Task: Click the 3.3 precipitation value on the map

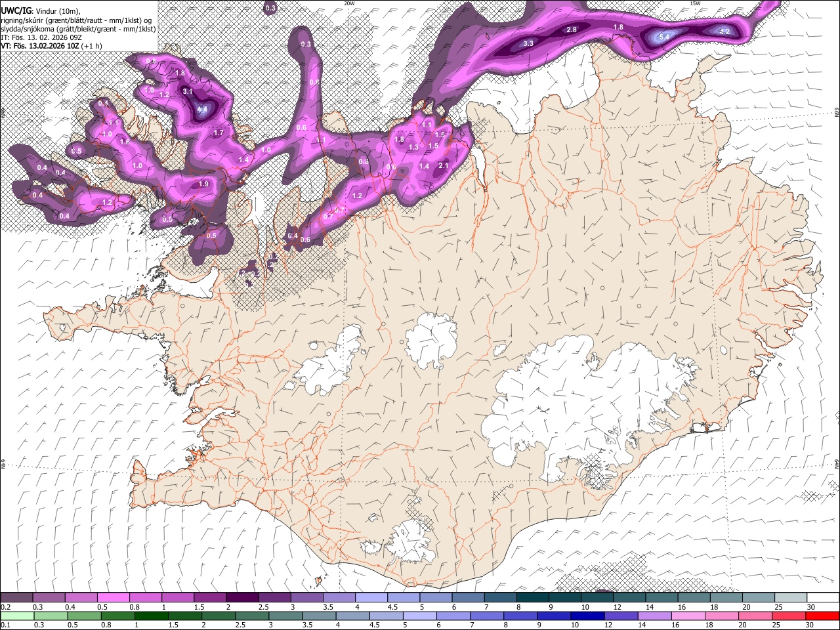Action: pyautogui.click(x=528, y=43)
